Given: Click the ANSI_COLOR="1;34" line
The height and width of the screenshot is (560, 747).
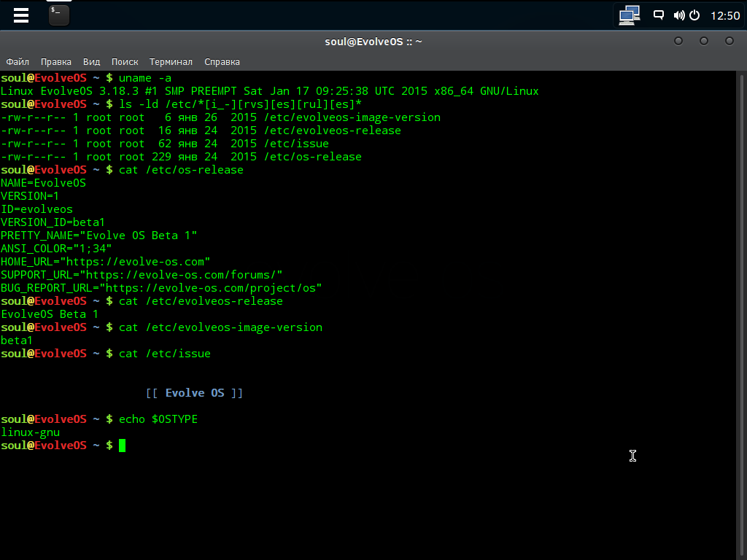Looking at the screenshot, I should pyautogui.click(x=56, y=249).
